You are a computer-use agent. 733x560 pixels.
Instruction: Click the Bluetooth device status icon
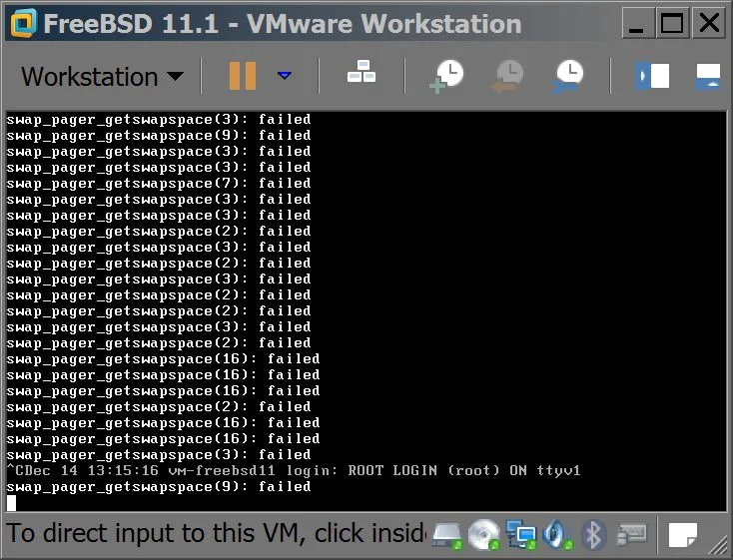pos(594,534)
